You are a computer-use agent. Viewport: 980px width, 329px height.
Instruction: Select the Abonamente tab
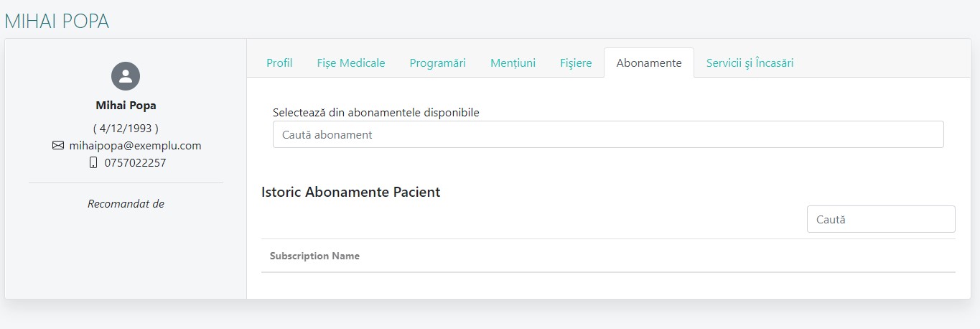(x=649, y=63)
